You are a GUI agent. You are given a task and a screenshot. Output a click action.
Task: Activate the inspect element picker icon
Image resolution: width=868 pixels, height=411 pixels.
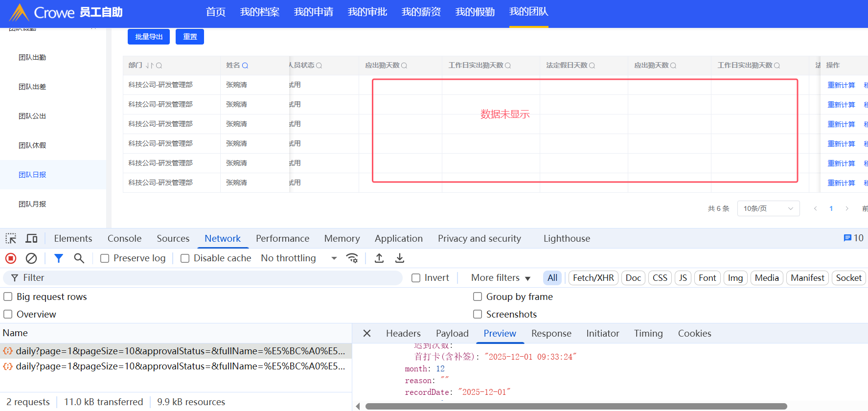click(x=11, y=239)
